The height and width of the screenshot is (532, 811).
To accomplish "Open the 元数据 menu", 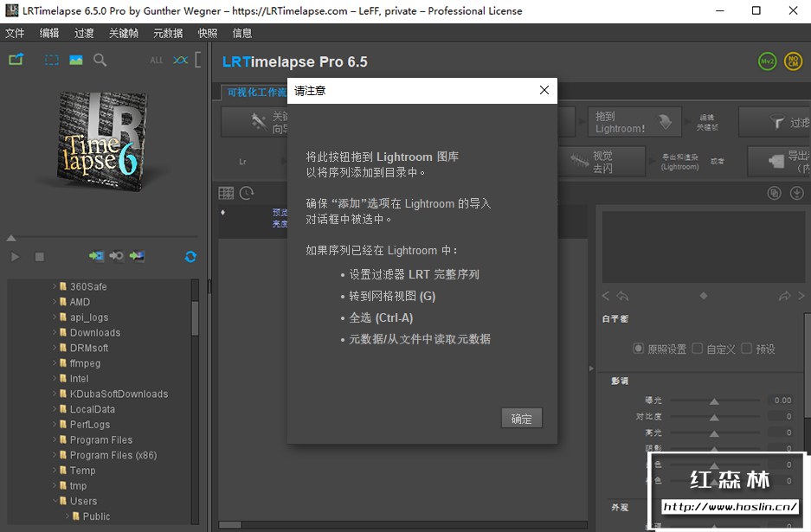I will [x=168, y=33].
